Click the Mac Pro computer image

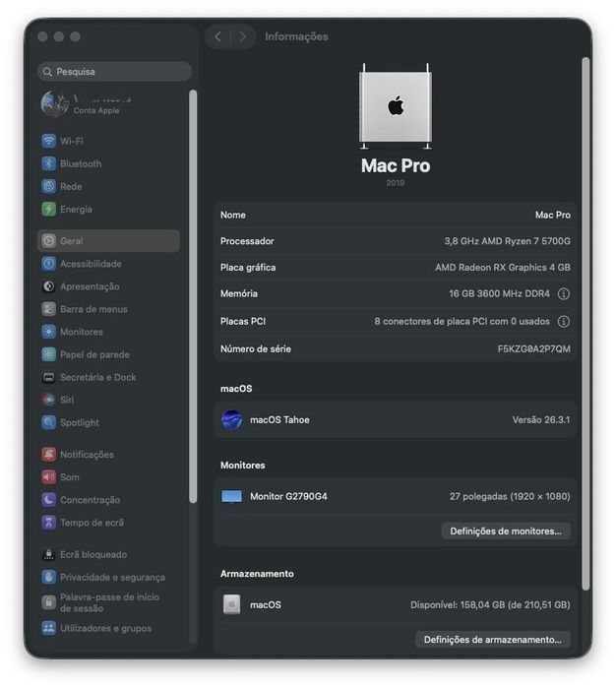396,106
